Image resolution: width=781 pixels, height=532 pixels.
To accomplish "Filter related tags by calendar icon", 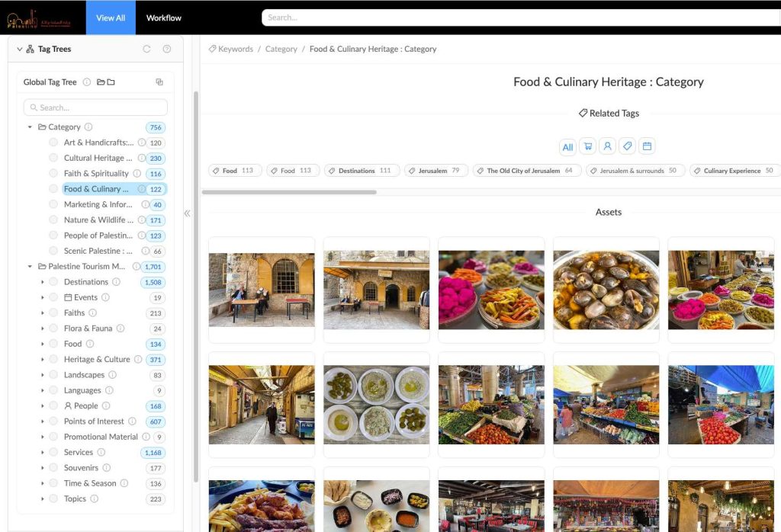I will click(647, 146).
